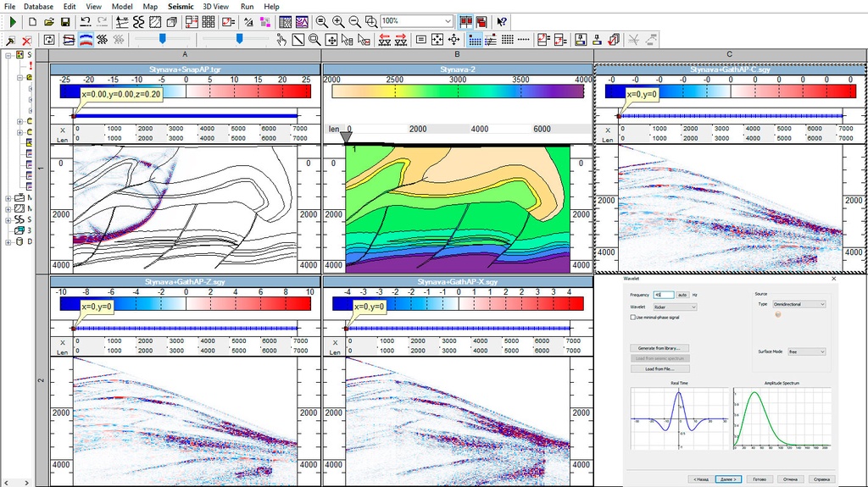868x487 pixels.
Task: Open the 100% zoom level dropdown
Action: point(448,21)
